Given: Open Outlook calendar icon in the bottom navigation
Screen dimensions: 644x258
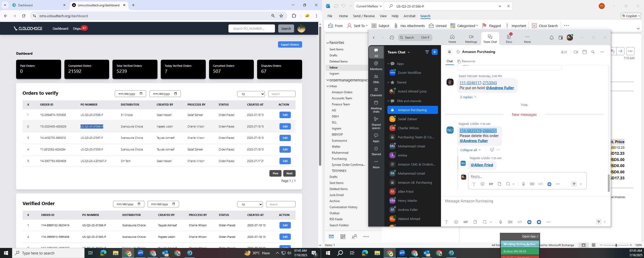Looking at the screenshot, I should [343, 237].
